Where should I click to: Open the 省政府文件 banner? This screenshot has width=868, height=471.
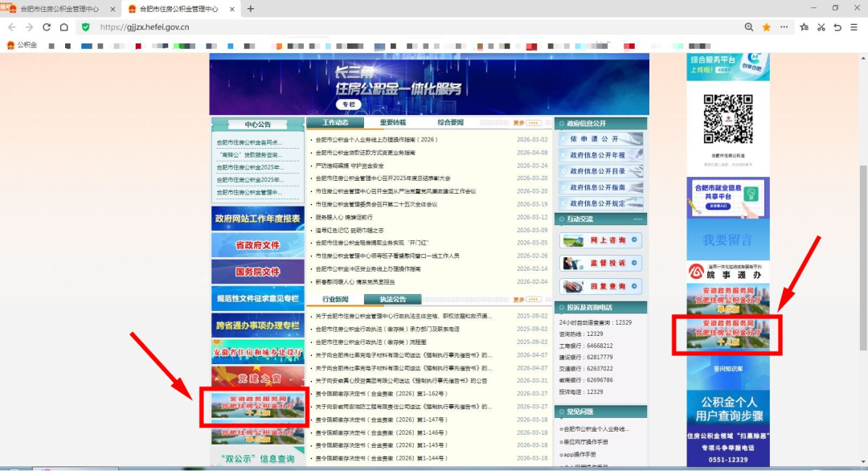[257, 245]
